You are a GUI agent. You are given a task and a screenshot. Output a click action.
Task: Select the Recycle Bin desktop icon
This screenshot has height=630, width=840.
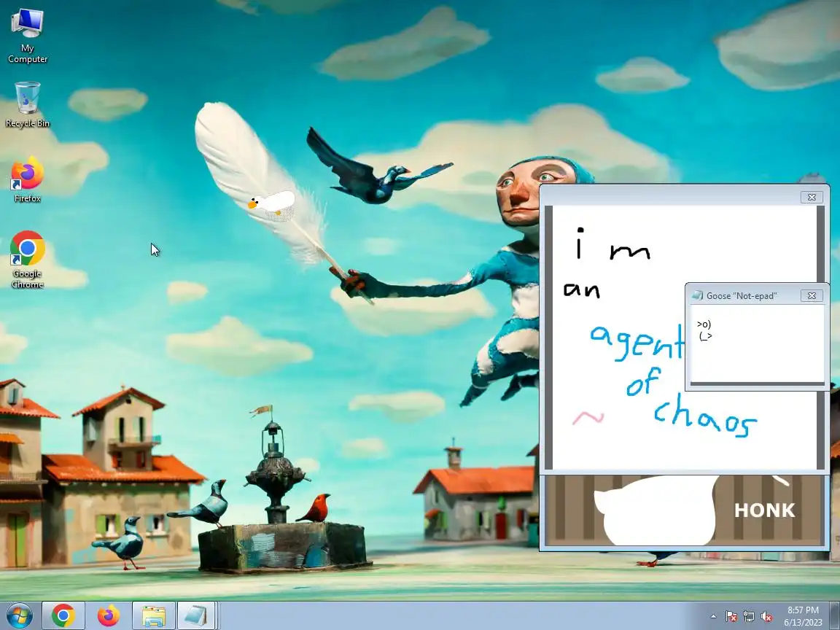point(27,104)
